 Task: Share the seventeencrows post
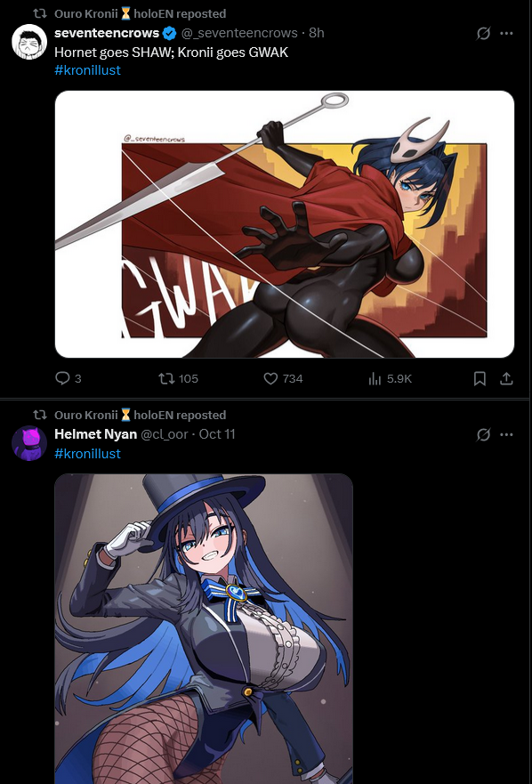[506, 378]
